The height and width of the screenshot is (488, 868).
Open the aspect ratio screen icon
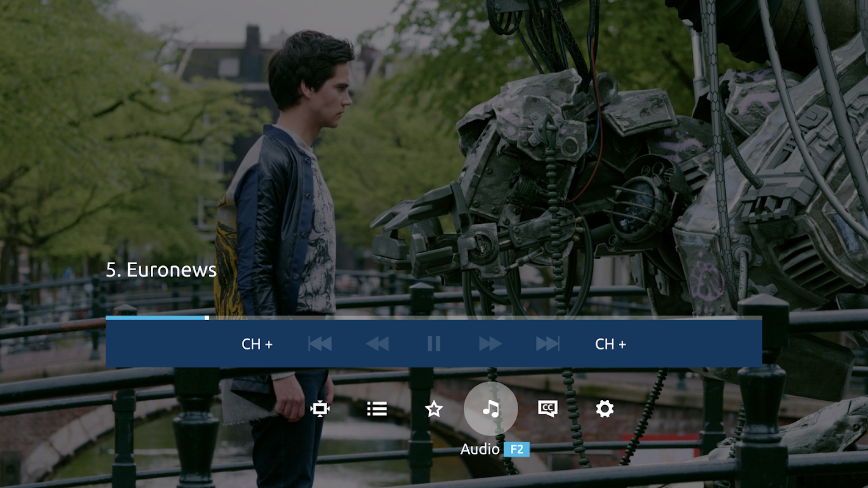320,409
